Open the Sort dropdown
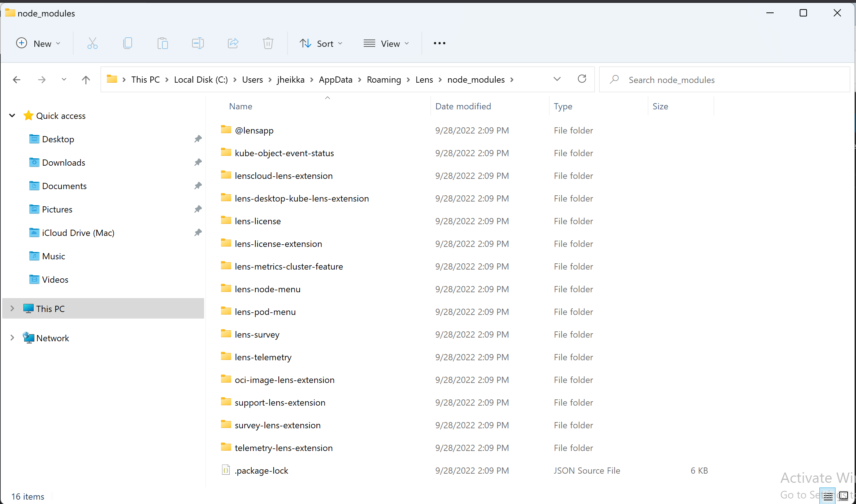This screenshot has width=856, height=504. [x=321, y=43]
